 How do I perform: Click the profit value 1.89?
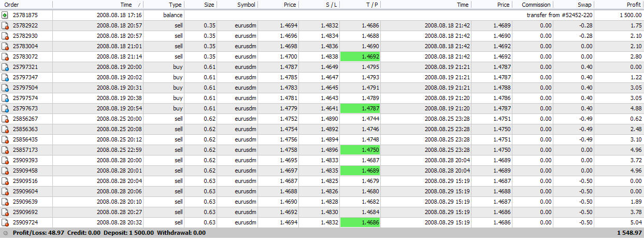click(637, 202)
